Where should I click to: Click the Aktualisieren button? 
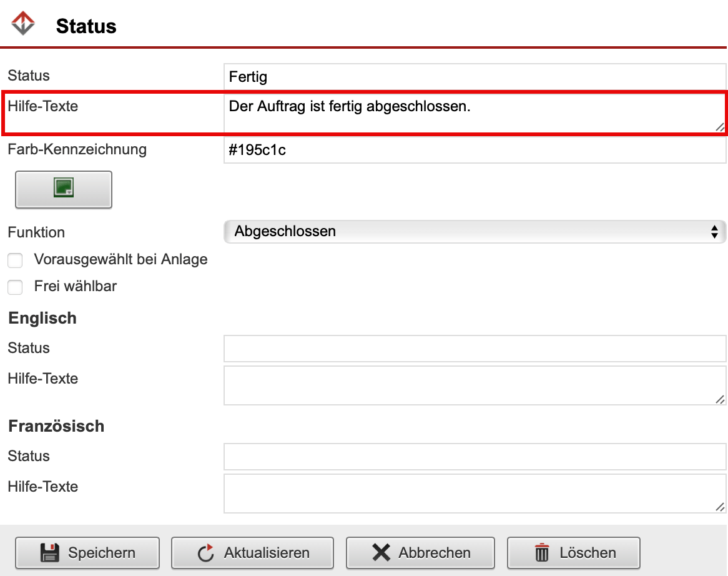click(x=252, y=552)
